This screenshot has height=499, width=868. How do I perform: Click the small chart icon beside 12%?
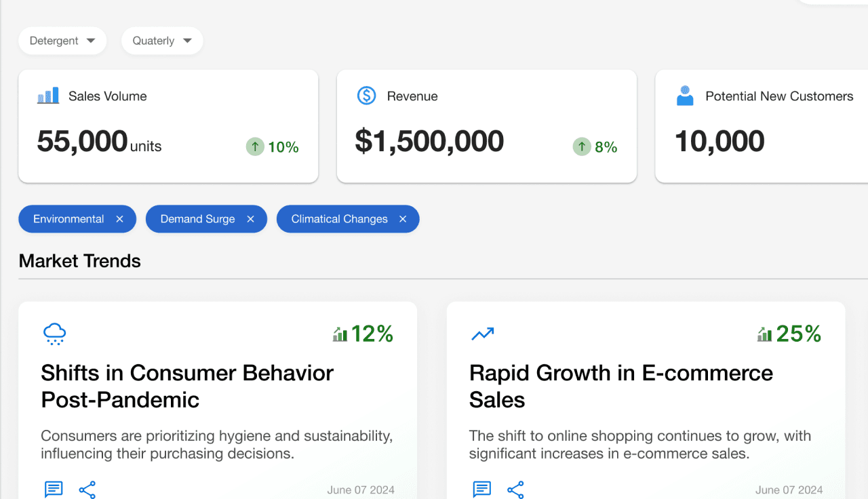point(340,334)
